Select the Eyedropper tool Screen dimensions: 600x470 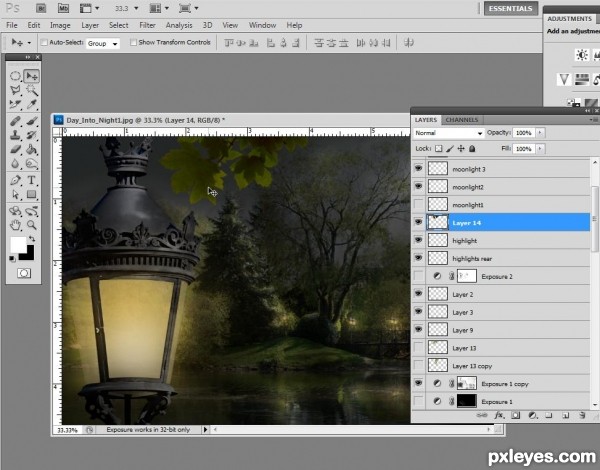pyautogui.click(x=32, y=104)
